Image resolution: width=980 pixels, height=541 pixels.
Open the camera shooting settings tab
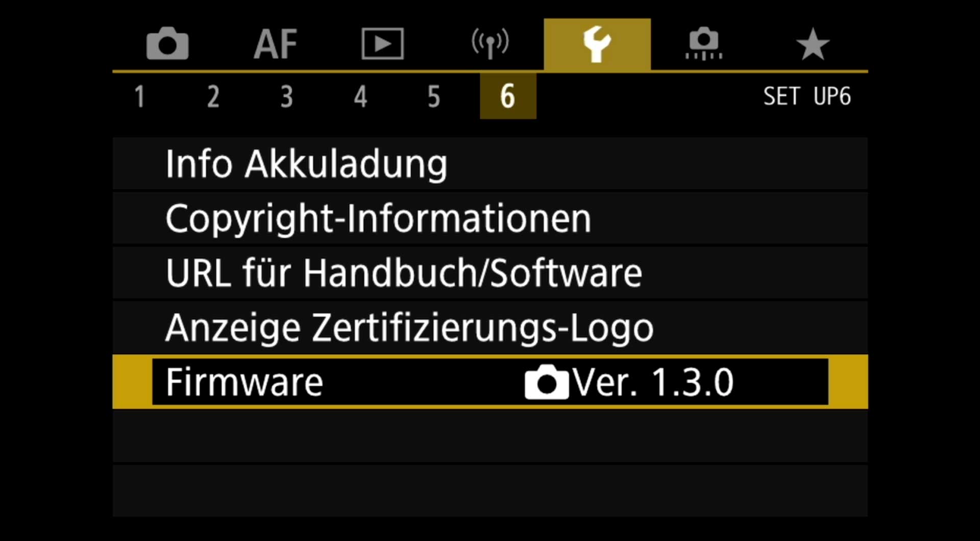[x=167, y=44]
